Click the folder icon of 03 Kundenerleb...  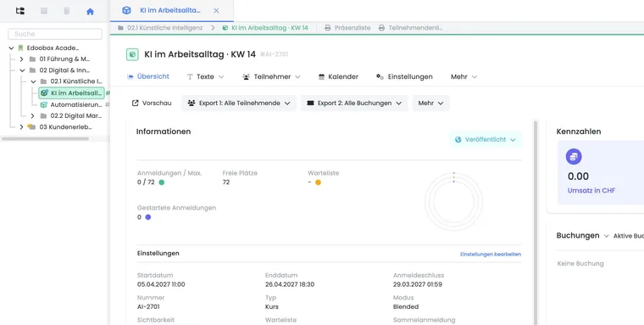tap(31, 127)
